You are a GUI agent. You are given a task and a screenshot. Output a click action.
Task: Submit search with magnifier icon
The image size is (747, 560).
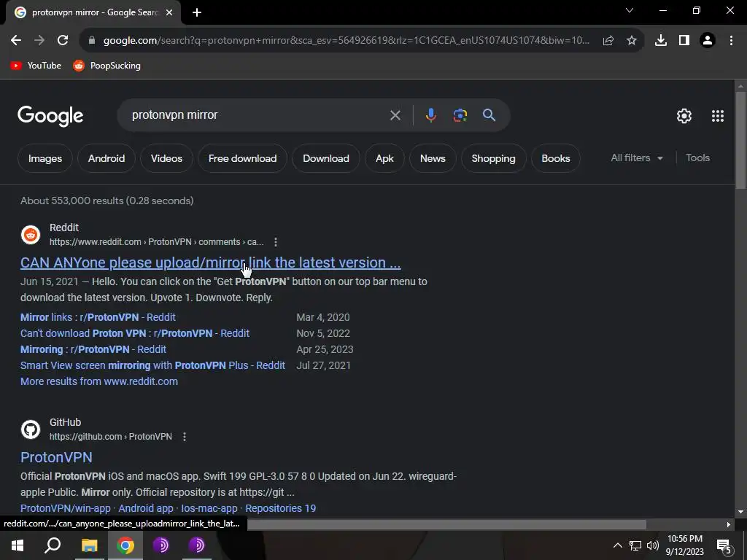coord(489,115)
